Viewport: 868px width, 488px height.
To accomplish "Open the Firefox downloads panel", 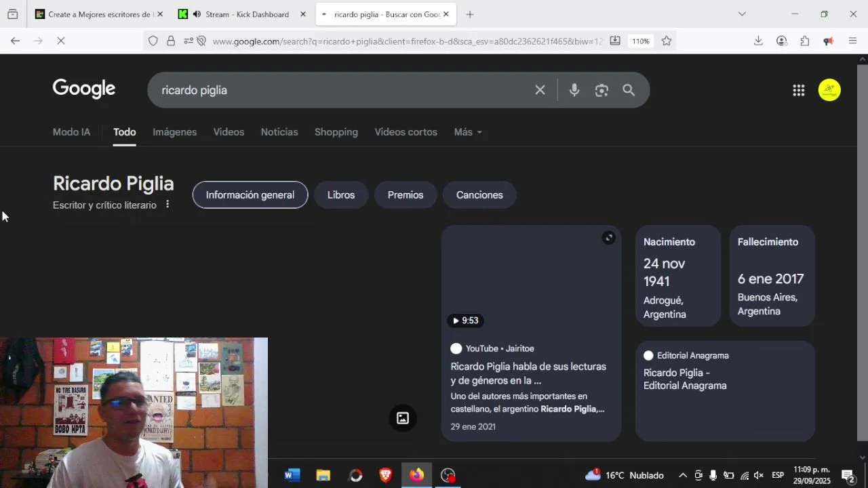I will coord(758,41).
